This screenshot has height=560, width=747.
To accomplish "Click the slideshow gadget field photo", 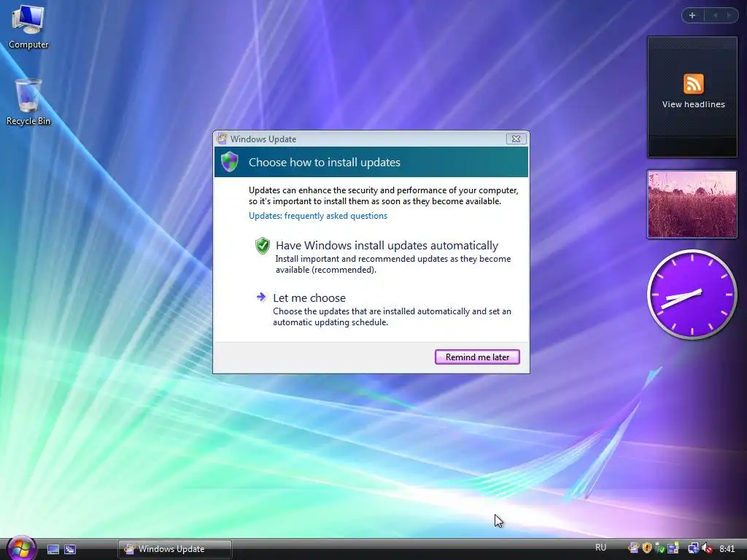I will (692, 204).
